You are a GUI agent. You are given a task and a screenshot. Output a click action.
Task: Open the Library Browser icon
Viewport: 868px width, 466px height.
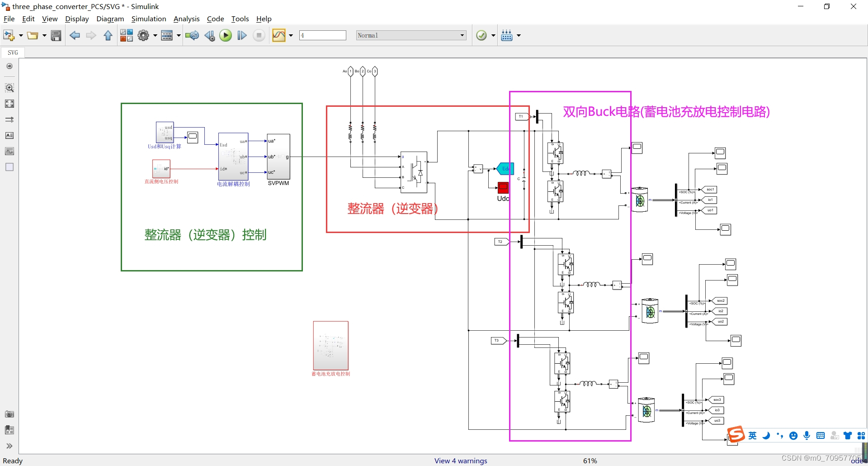[x=126, y=35]
